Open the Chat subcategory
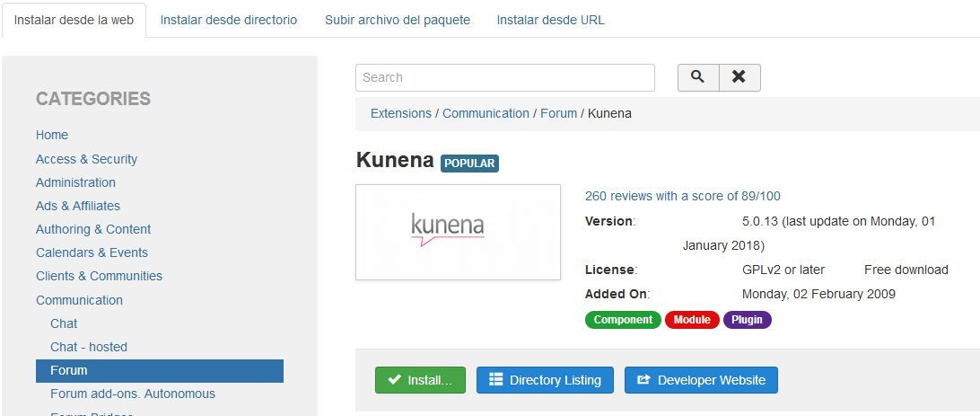The height and width of the screenshot is (416, 980). tap(64, 323)
